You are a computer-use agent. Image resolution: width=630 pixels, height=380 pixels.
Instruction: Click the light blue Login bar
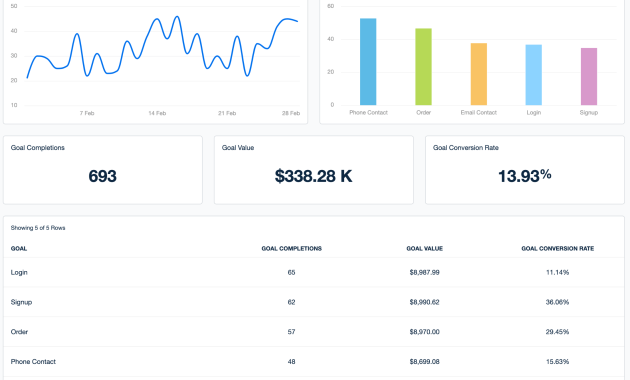click(x=534, y=75)
